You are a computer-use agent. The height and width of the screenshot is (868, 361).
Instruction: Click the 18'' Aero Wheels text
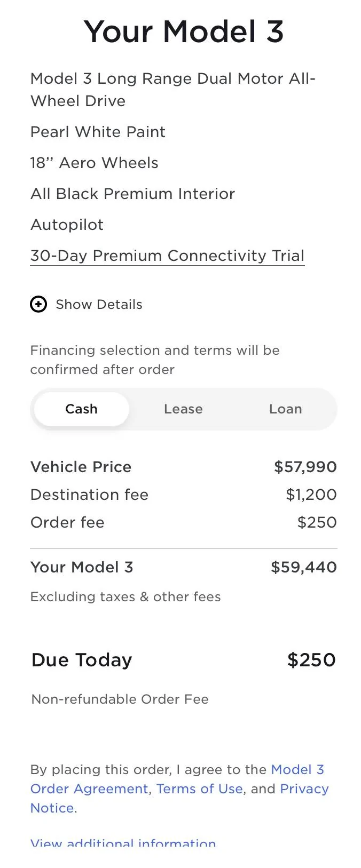(x=95, y=163)
